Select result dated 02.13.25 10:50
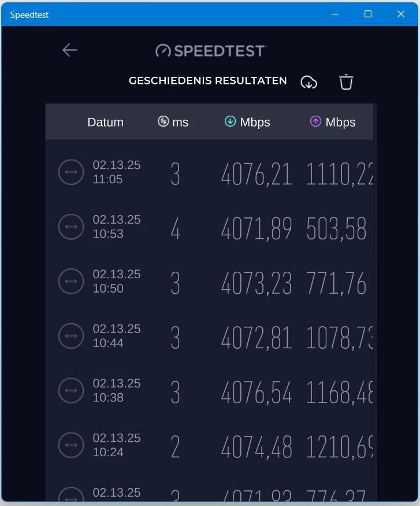 (117, 281)
